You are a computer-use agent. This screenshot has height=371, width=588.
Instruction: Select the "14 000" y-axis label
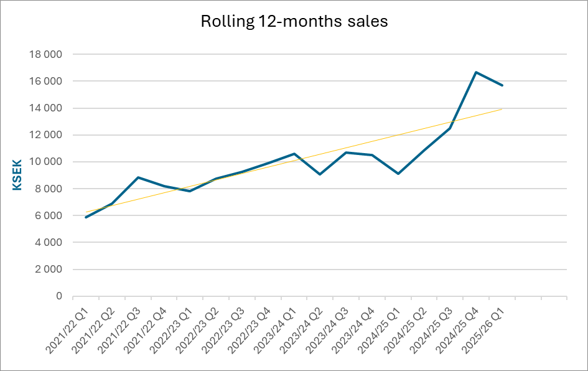click(47, 108)
